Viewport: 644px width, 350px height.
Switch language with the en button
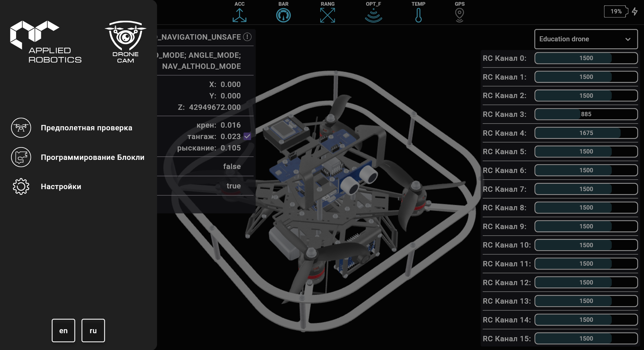[63, 331]
